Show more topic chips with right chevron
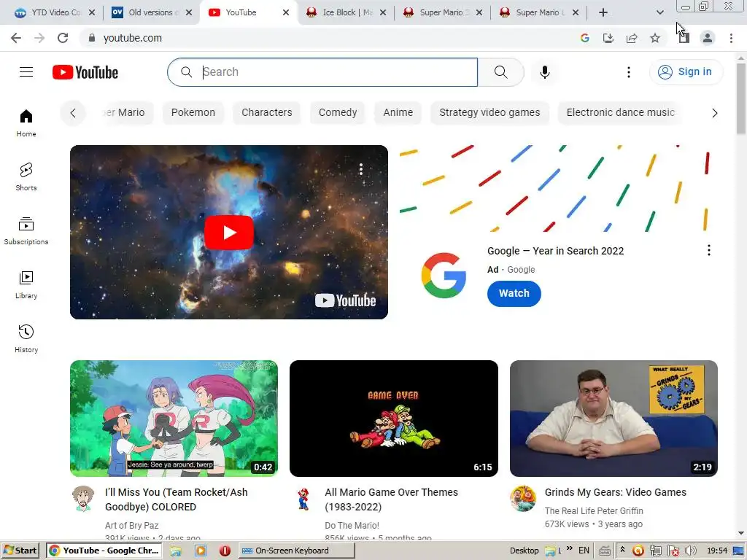 point(714,113)
